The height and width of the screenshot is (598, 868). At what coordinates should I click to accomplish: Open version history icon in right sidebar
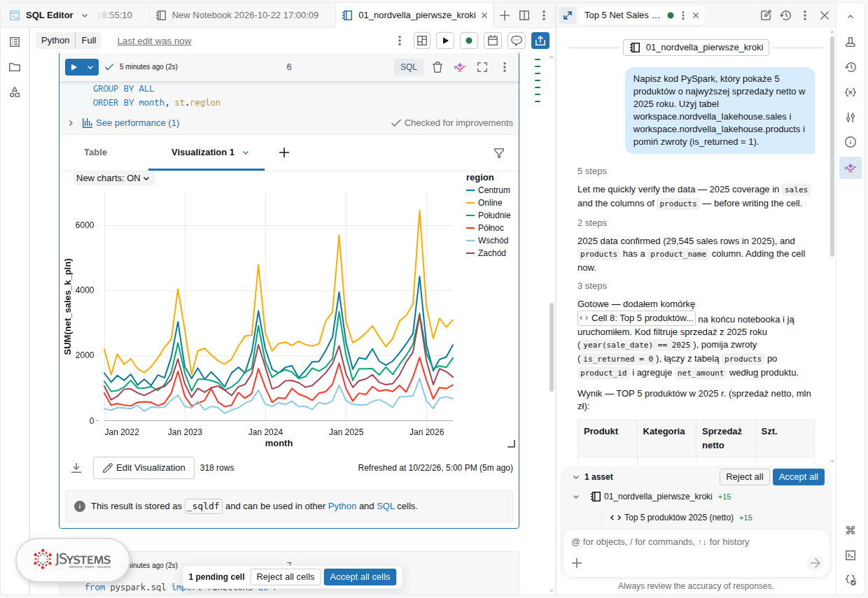pos(850,67)
